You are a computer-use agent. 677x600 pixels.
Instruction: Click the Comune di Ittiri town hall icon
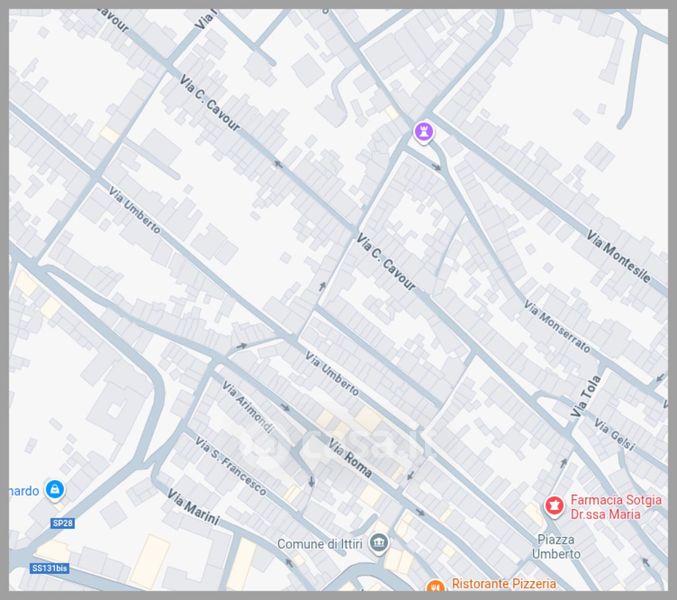(x=379, y=544)
